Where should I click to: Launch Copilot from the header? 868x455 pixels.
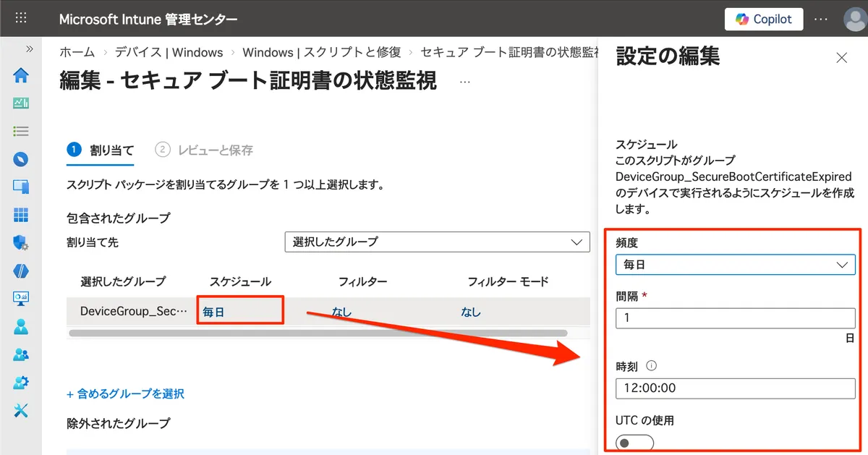(763, 20)
